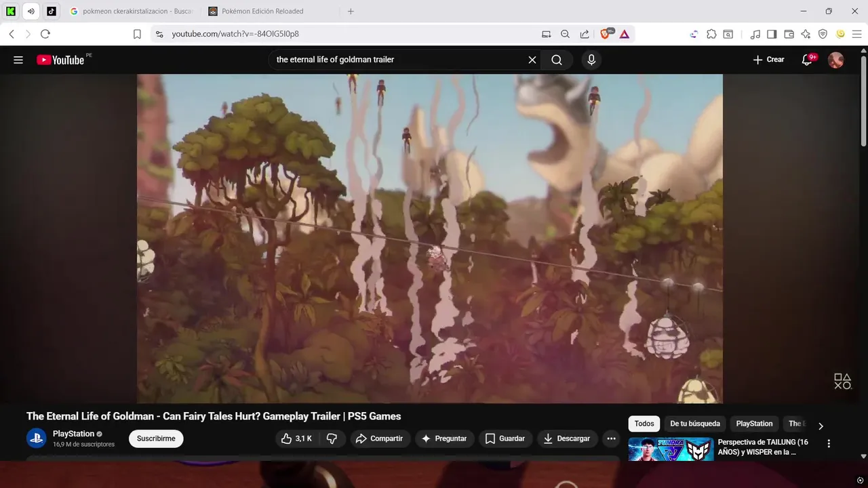Open the browser extensions puzzle icon

coord(711,34)
